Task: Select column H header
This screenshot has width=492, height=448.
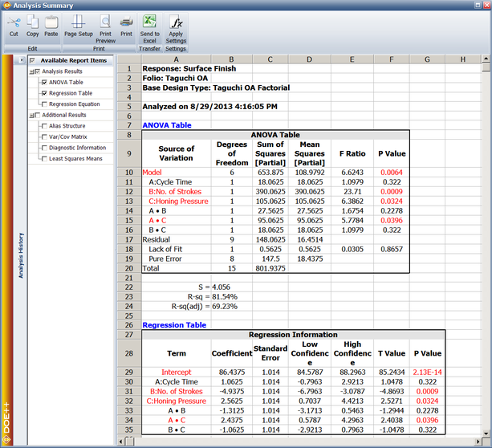Action: click(463, 59)
